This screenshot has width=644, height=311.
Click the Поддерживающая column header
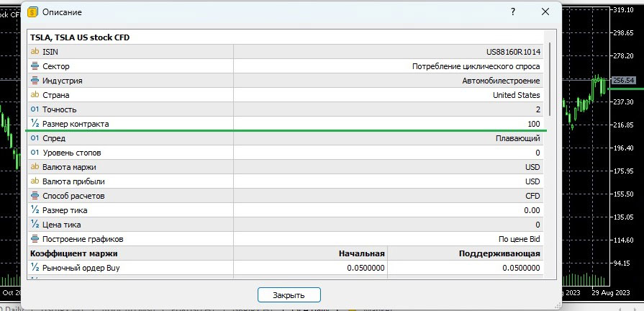pyautogui.click(x=499, y=253)
